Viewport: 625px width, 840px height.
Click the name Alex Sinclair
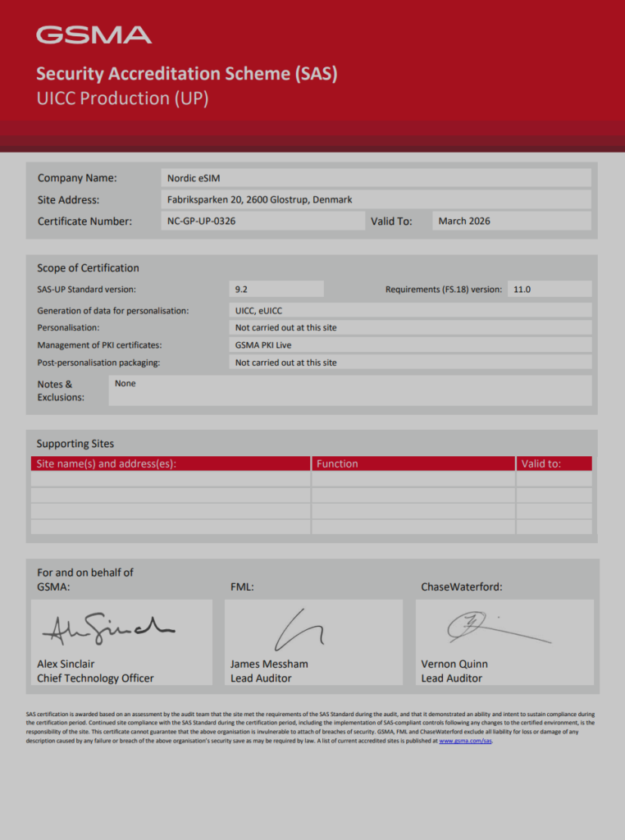pyautogui.click(x=66, y=664)
